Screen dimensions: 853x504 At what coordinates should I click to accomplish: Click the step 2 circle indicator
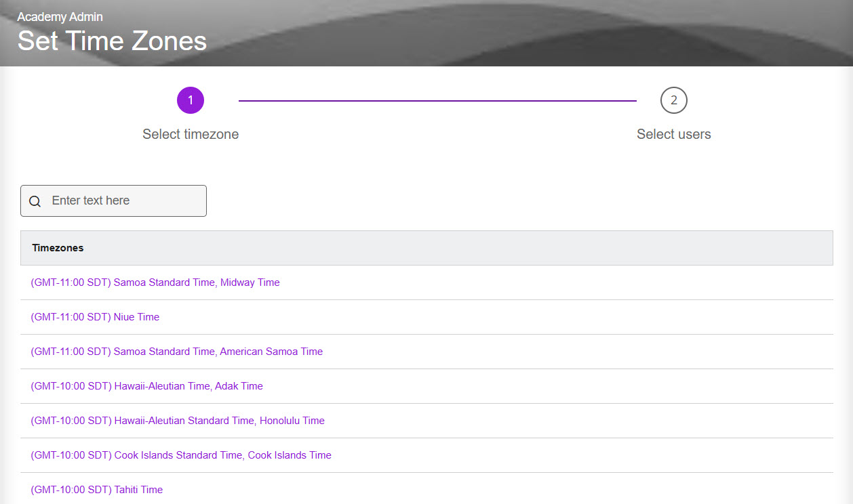point(673,100)
